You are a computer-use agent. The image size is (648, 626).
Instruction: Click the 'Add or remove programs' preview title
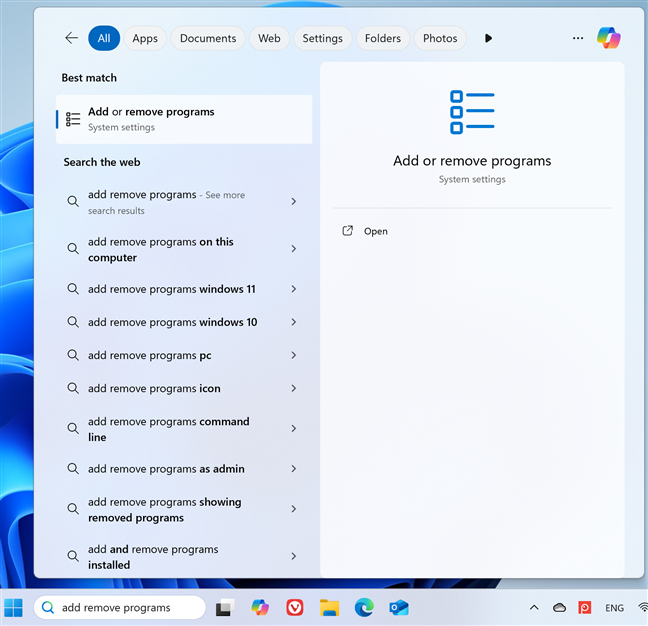(x=472, y=161)
